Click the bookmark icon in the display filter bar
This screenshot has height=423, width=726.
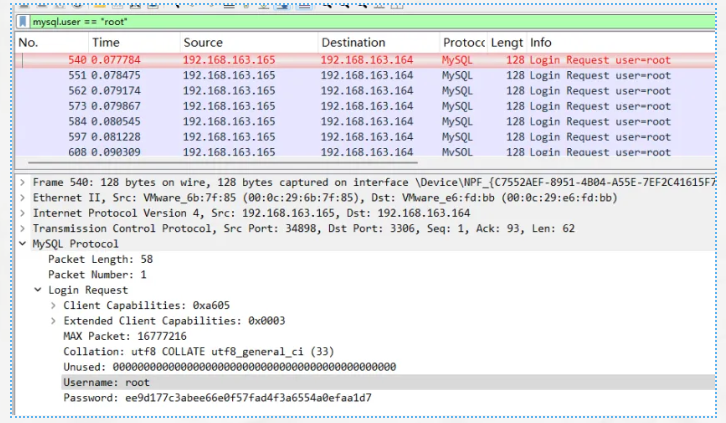[x=23, y=20]
